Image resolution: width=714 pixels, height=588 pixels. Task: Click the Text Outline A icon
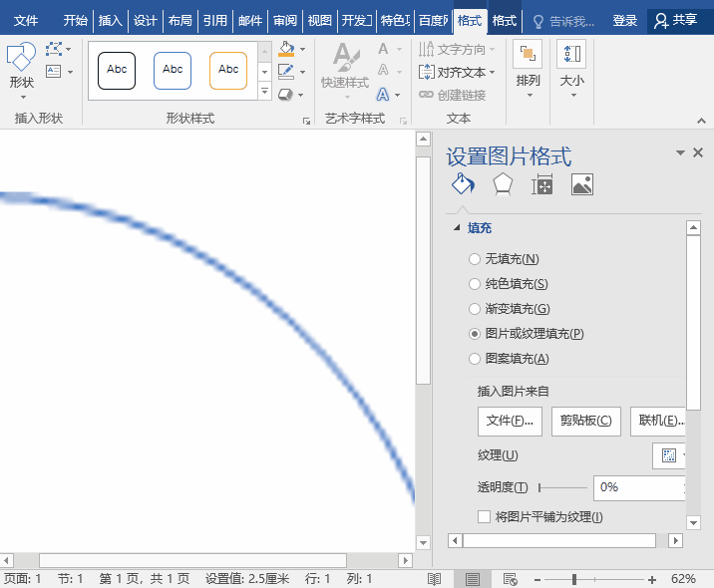click(383, 71)
